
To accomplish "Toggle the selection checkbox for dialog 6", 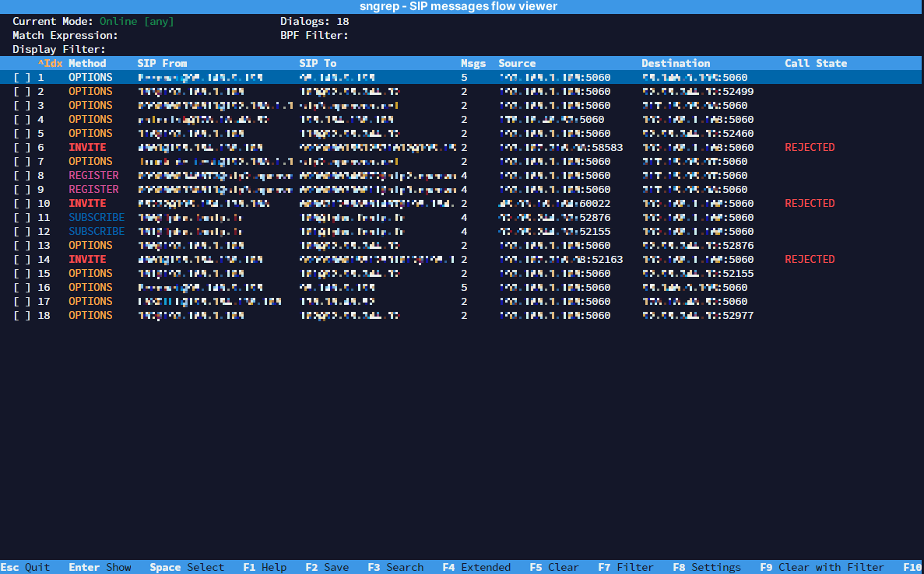I will click(22, 148).
